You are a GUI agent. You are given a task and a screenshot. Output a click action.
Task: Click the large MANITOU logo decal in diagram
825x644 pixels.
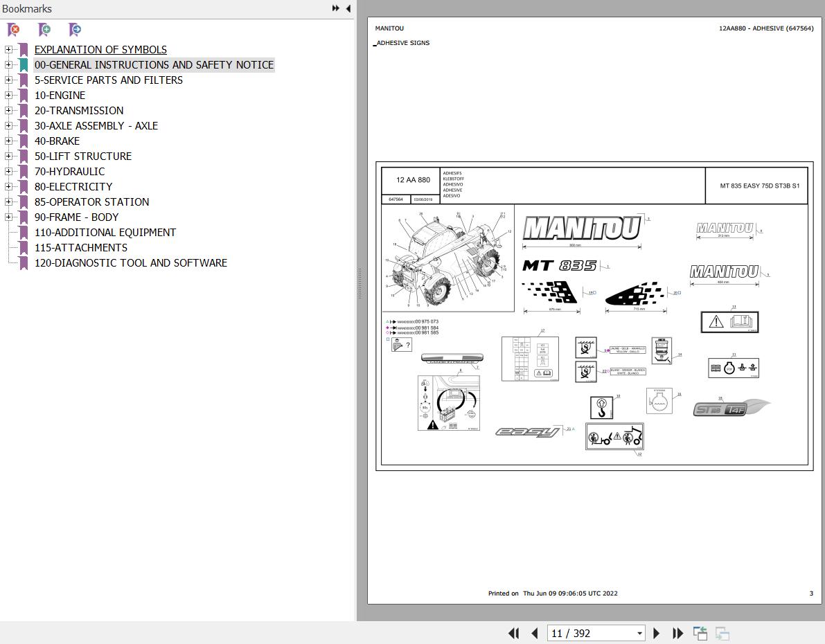pyautogui.click(x=582, y=229)
